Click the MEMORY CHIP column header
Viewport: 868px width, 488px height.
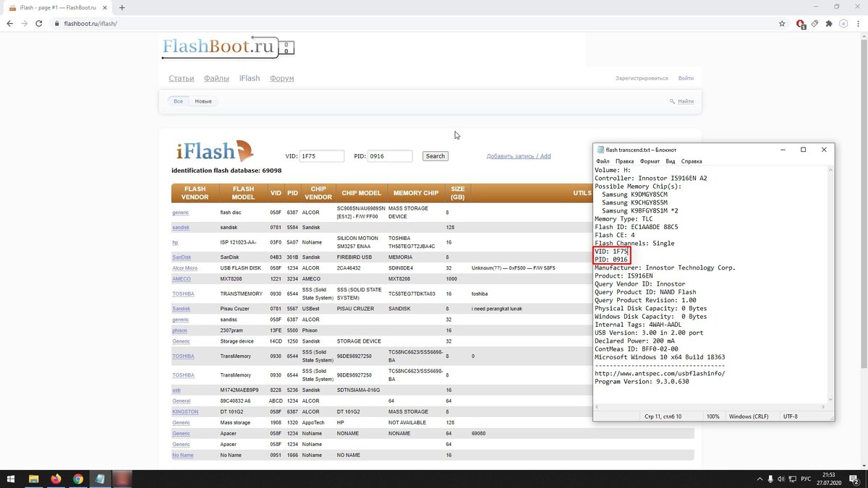click(416, 193)
